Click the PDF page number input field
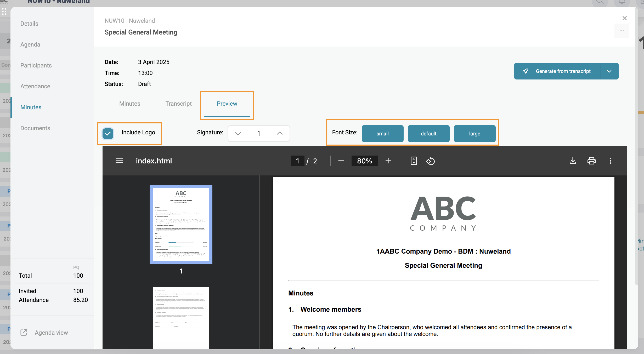This screenshot has width=644, height=354. 297,161
